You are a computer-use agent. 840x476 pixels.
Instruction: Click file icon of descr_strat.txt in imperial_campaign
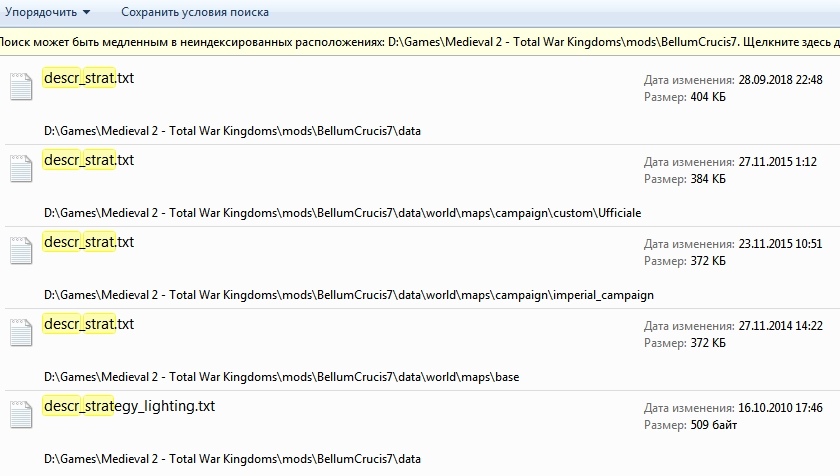coord(21,251)
